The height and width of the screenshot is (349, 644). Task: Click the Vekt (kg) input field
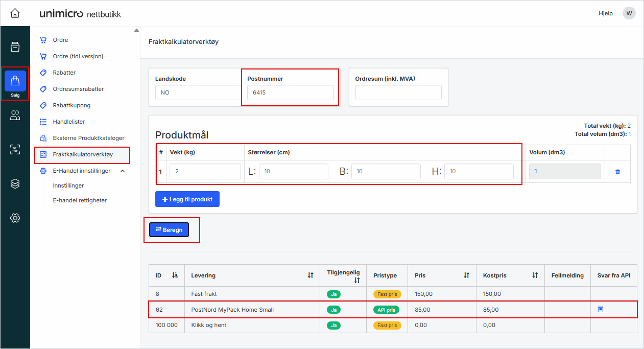[x=205, y=172]
